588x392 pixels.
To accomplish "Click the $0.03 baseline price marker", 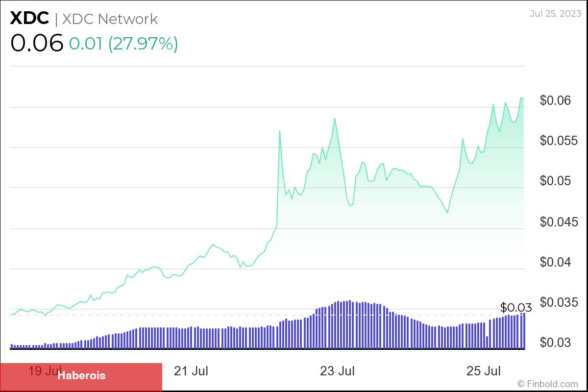I will click(516, 308).
